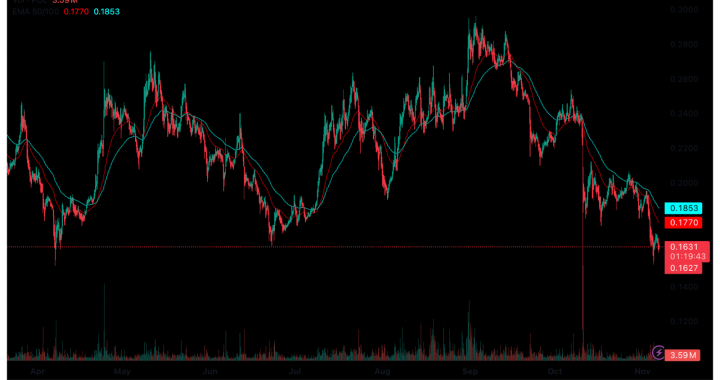Click the 0.2800 price axis label
720x380 pixels.
tap(684, 45)
